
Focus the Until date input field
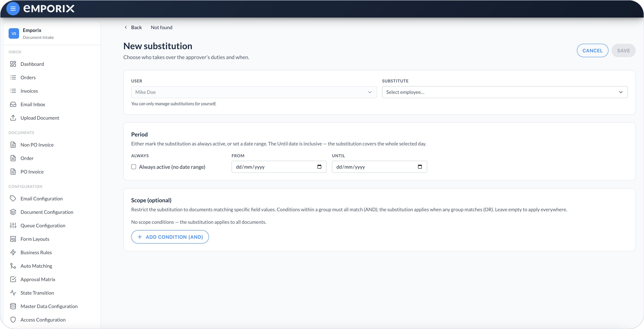[x=379, y=167]
